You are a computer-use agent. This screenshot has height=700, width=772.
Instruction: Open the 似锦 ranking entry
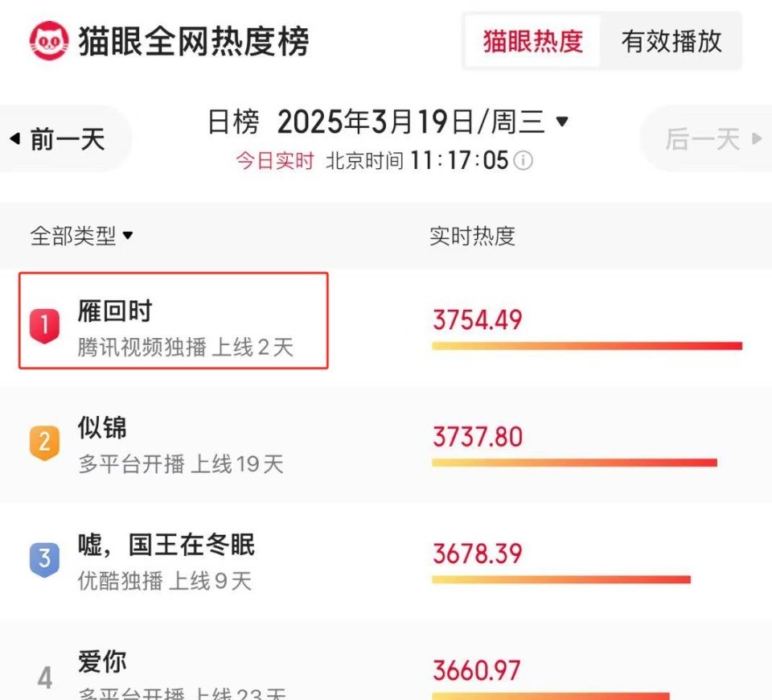pyautogui.click(x=386, y=445)
